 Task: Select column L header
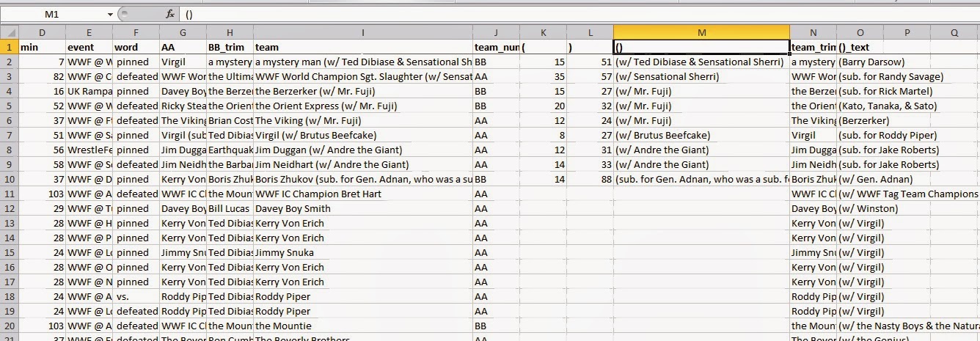[590, 33]
